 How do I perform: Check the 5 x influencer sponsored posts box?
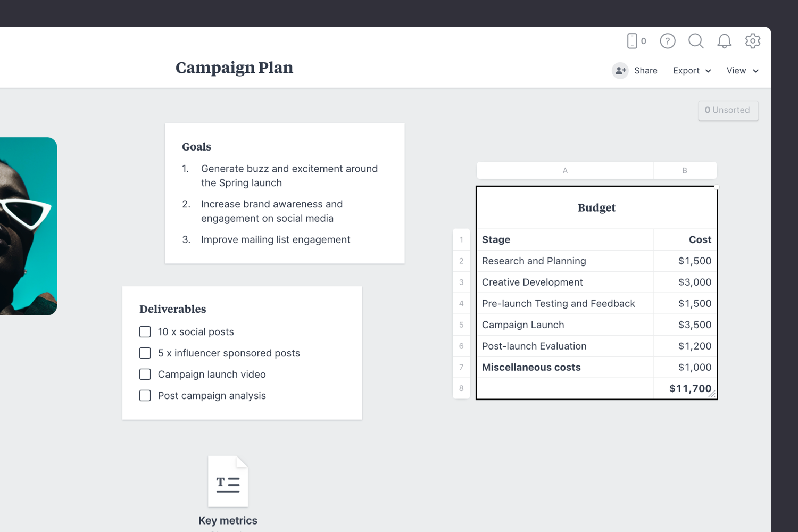click(x=145, y=353)
